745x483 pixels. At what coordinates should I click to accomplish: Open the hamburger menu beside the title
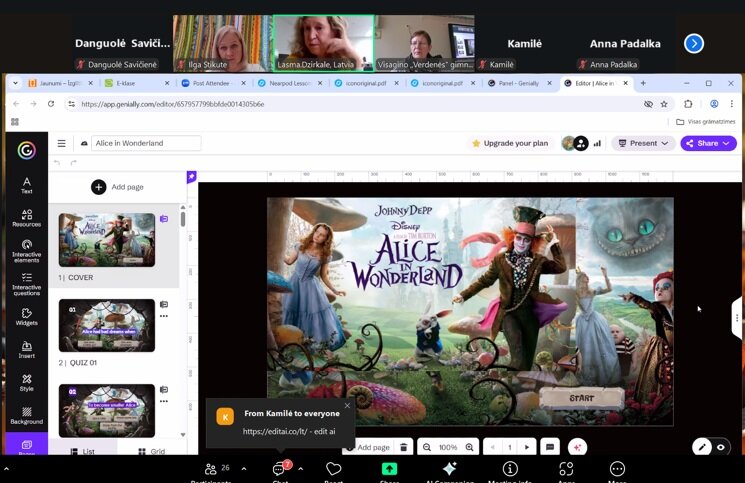tap(61, 143)
